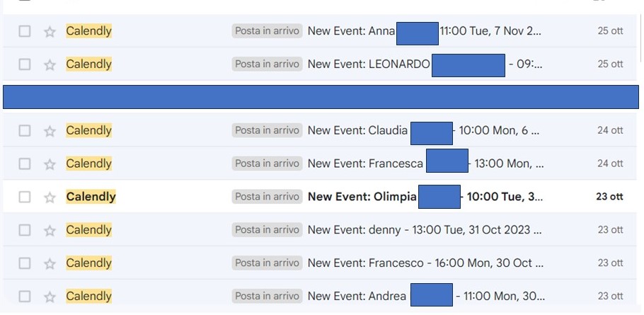Image resolution: width=644 pixels, height=315 pixels.
Task: Click 'Posta in arrivo' label on Francesca email
Action: (268, 164)
